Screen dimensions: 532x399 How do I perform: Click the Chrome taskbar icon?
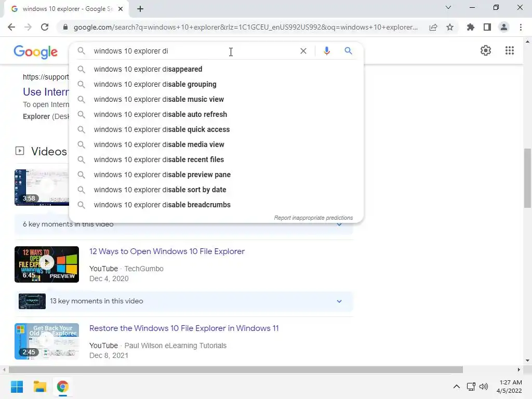click(62, 387)
